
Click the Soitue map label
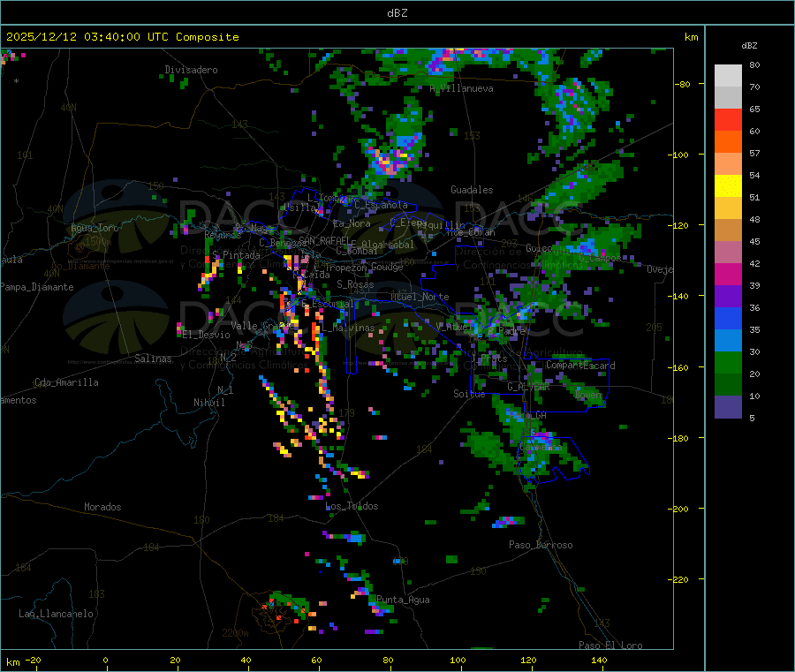tap(469, 394)
